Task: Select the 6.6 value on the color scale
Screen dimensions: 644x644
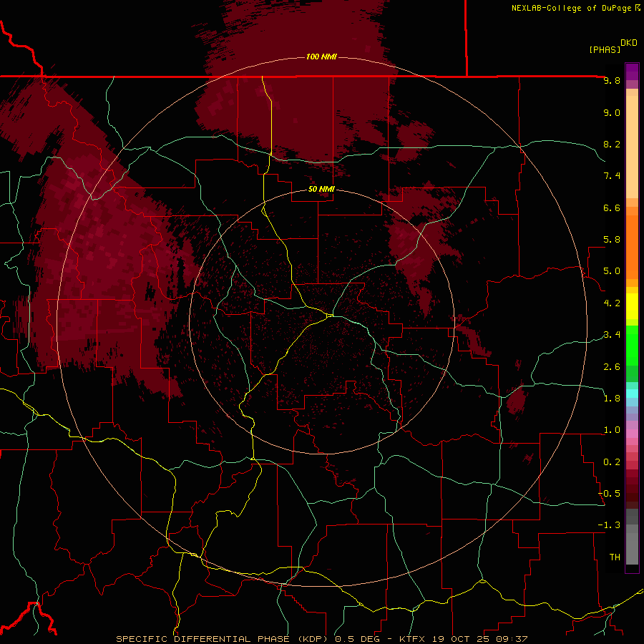Action: tap(612, 208)
